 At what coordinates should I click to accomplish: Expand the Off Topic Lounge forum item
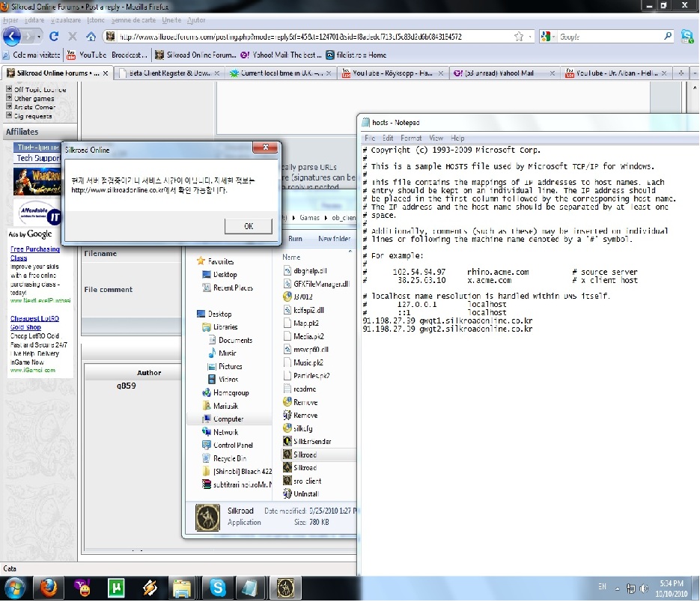tap(9, 89)
